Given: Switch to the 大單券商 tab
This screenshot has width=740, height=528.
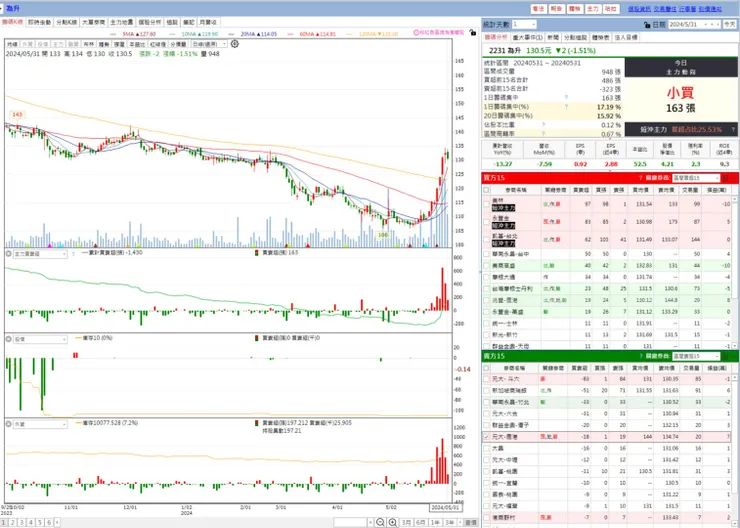Looking at the screenshot, I should [x=93, y=22].
